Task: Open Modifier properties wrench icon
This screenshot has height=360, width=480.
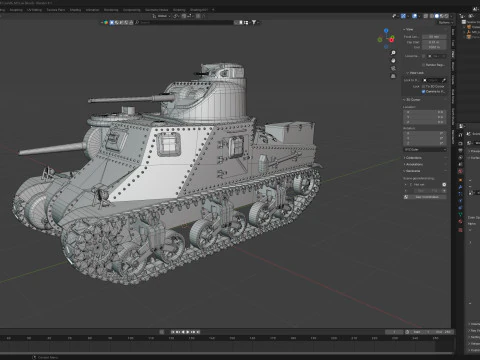Action: click(460, 187)
